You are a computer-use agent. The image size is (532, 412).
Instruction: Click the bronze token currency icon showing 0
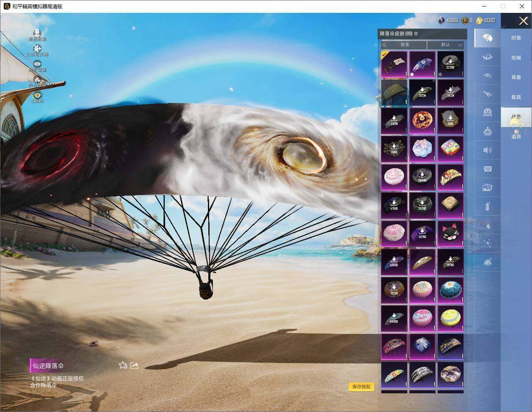(x=465, y=20)
